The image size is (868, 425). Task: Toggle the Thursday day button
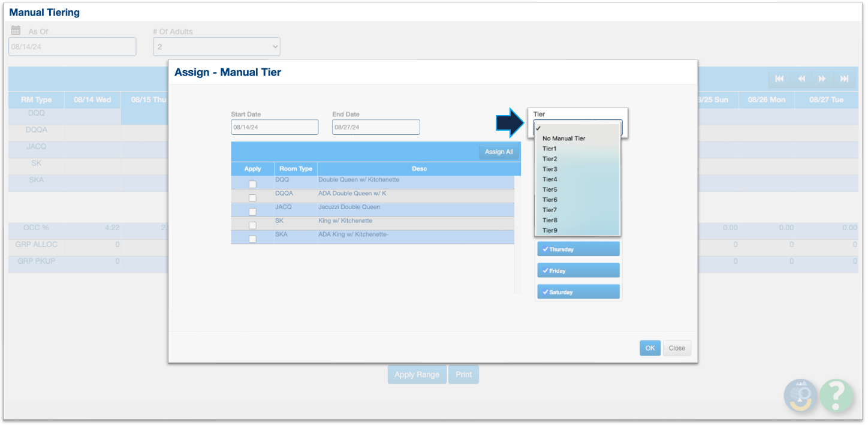pos(578,249)
